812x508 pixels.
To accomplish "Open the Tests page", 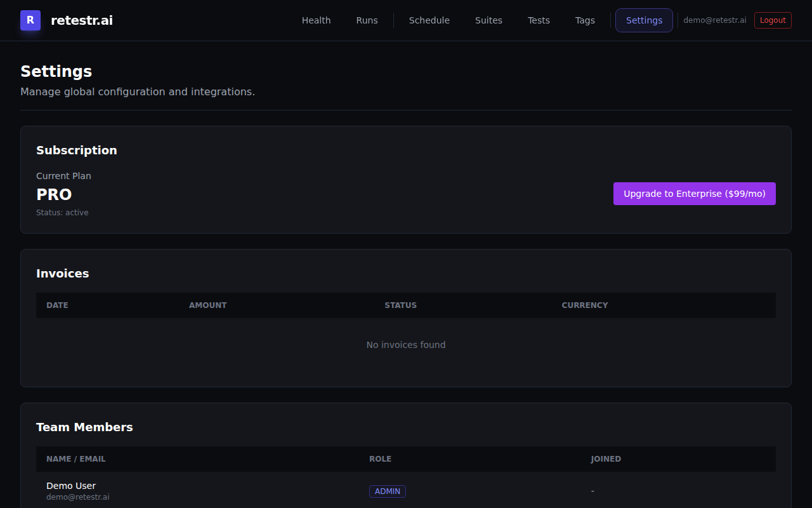I will pyautogui.click(x=538, y=20).
